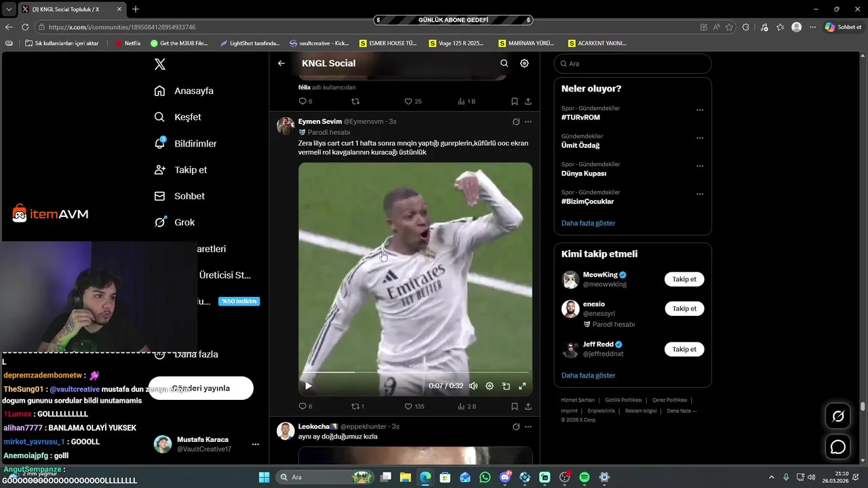Seek on the video progress bar
The width and height of the screenshot is (868, 488).
[415, 372]
